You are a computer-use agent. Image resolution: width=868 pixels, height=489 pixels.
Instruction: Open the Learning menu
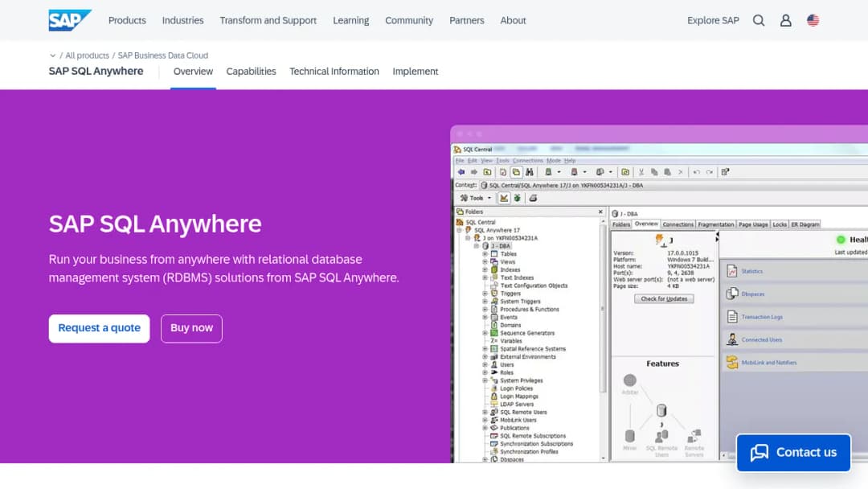pos(351,20)
